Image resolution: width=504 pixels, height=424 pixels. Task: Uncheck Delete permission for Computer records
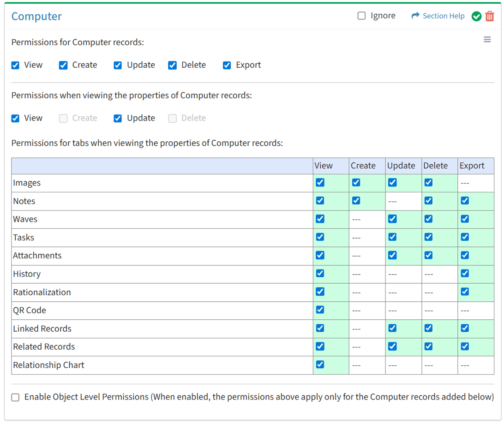pyautogui.click(x=172, y=65)
